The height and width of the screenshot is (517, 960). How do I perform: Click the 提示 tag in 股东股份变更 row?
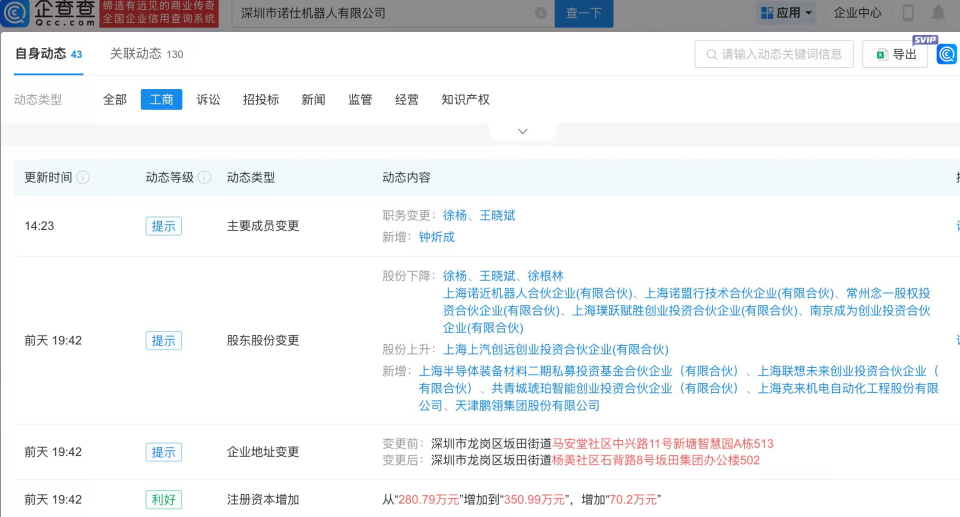coord(163,341)
